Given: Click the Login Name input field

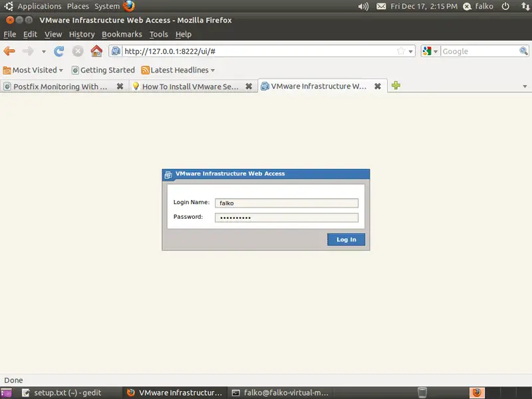Looking at the screenshot, I should [x=287, y=203].
